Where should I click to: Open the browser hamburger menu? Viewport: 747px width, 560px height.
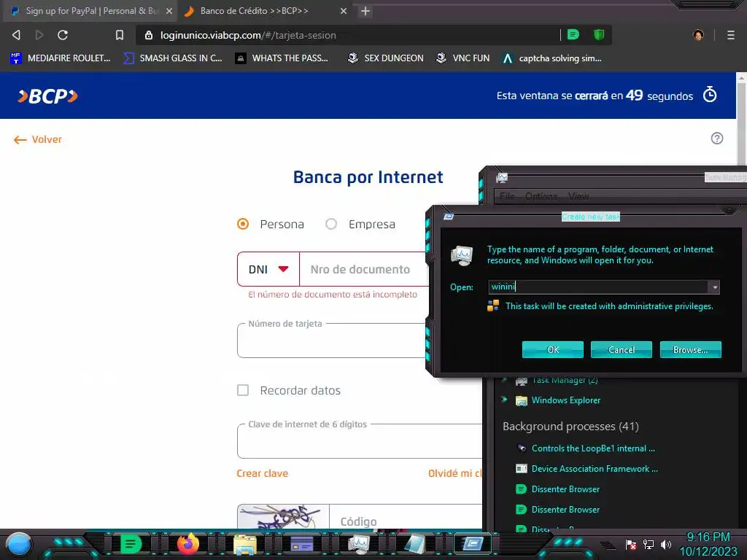tap(731, 35)
